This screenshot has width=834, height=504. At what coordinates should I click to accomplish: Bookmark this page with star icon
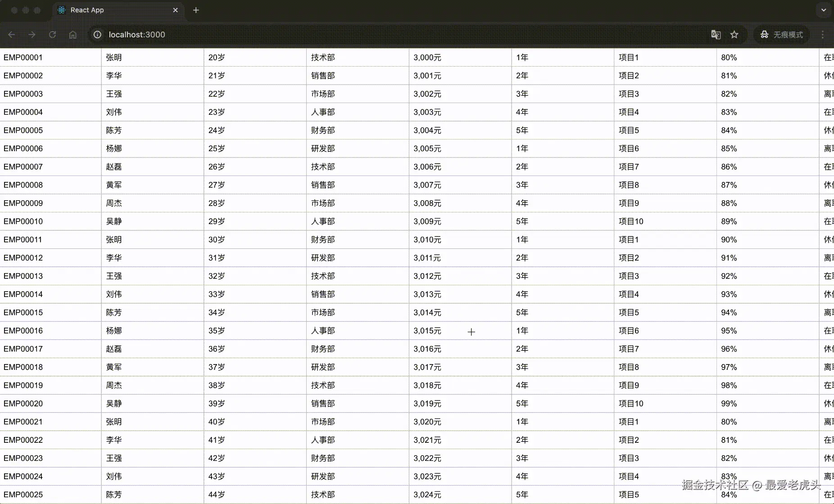click(734, 35)
